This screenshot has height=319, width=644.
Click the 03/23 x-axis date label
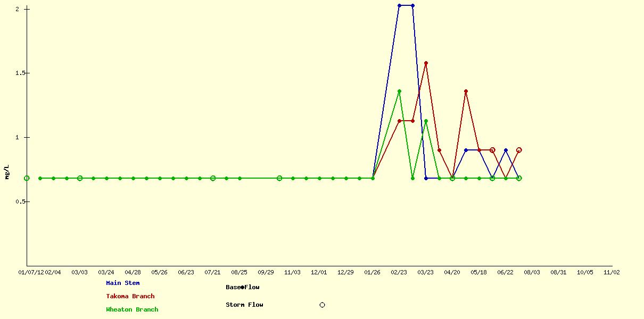pyautogui.click(x=425, y=272)
